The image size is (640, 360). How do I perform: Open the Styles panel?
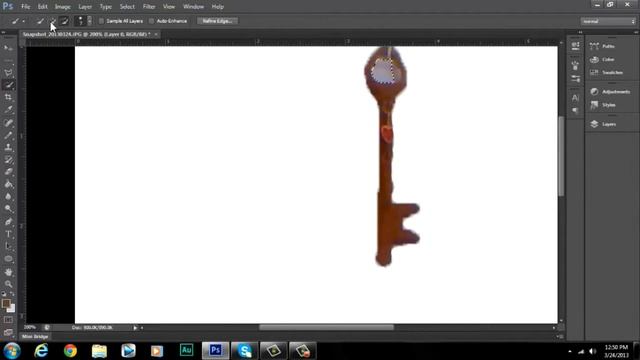point(610,105)
